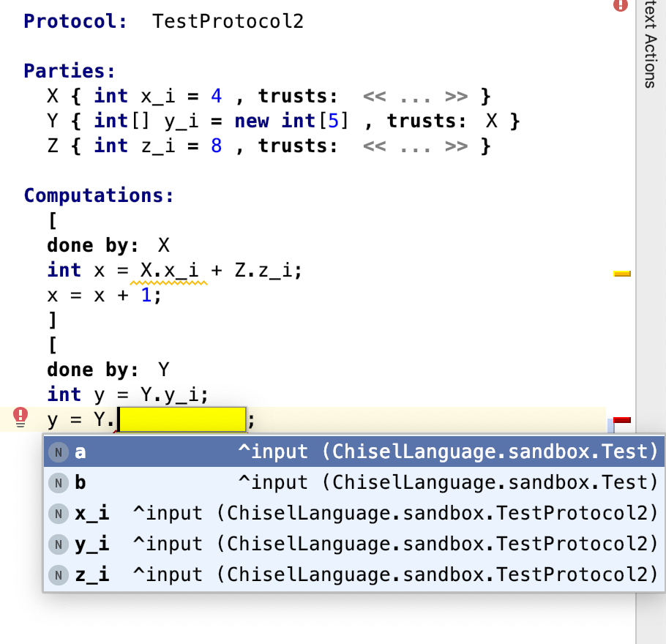Click the red error indicator at top right
This screenshot has height=644, width=666.
(620, 6)
